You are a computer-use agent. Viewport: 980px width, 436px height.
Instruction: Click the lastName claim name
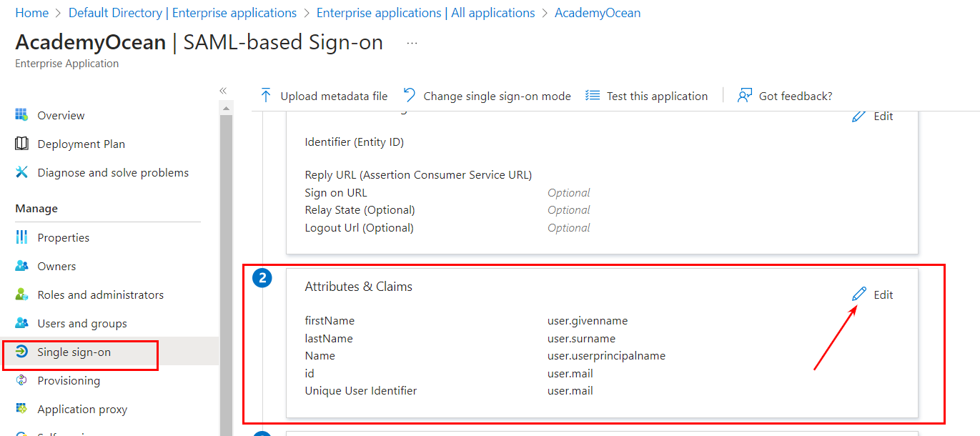329,338
